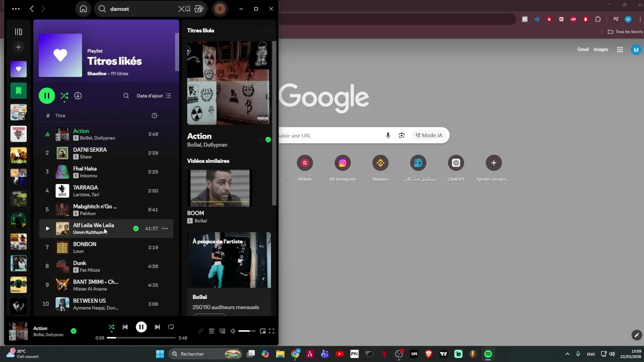
Task: Open connect to a device
Action: (222, 331)
